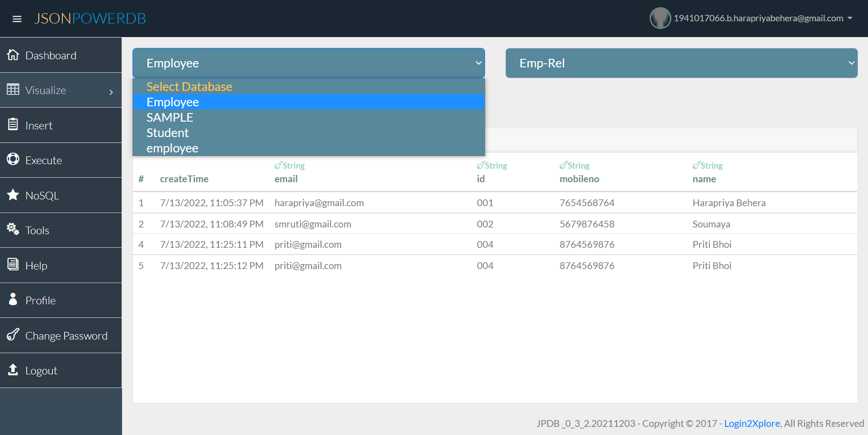Open the Help section
This screenshot has height=435, width=868.
36,265
